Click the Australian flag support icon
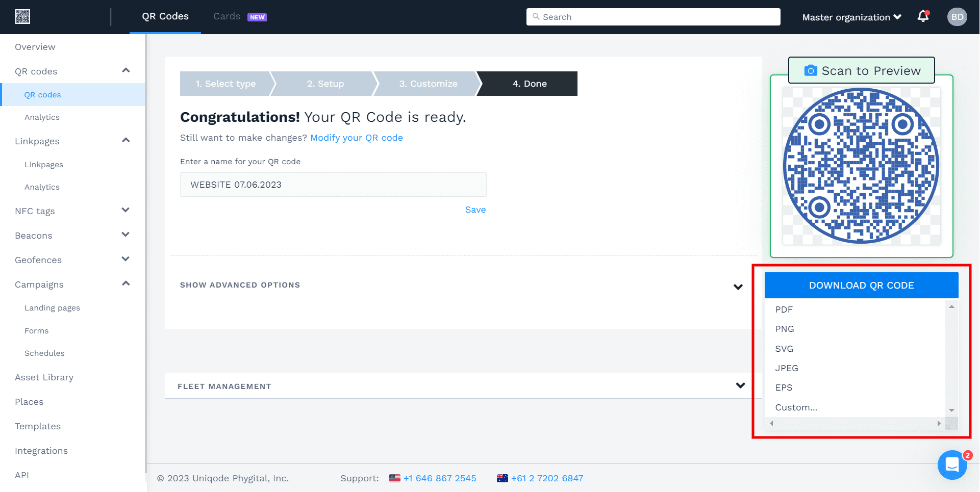The image size is (980, 492). [x=502, y=478]
